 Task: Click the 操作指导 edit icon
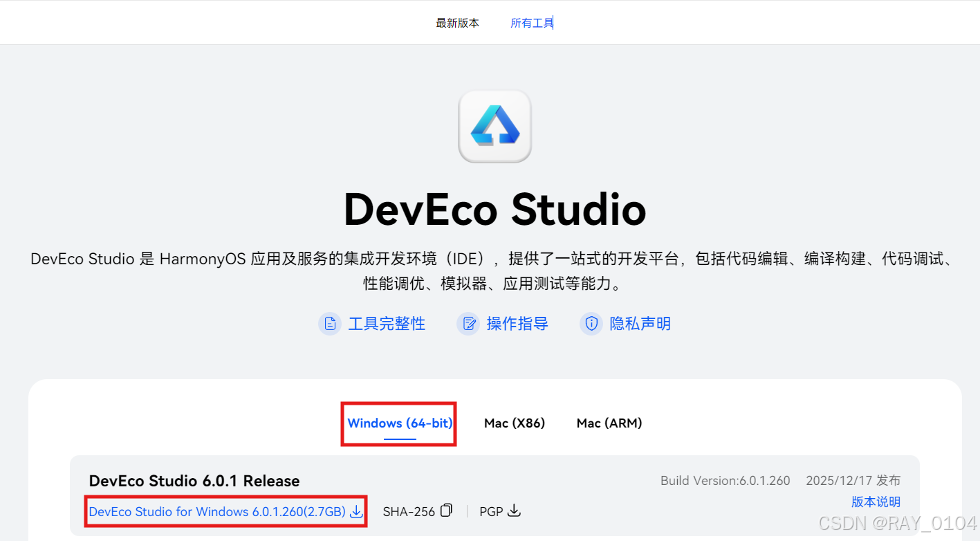(469, 323)
